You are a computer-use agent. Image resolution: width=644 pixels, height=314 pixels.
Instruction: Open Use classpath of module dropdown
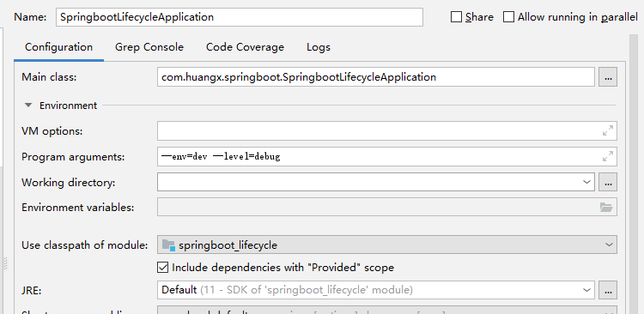pos(609,245)
